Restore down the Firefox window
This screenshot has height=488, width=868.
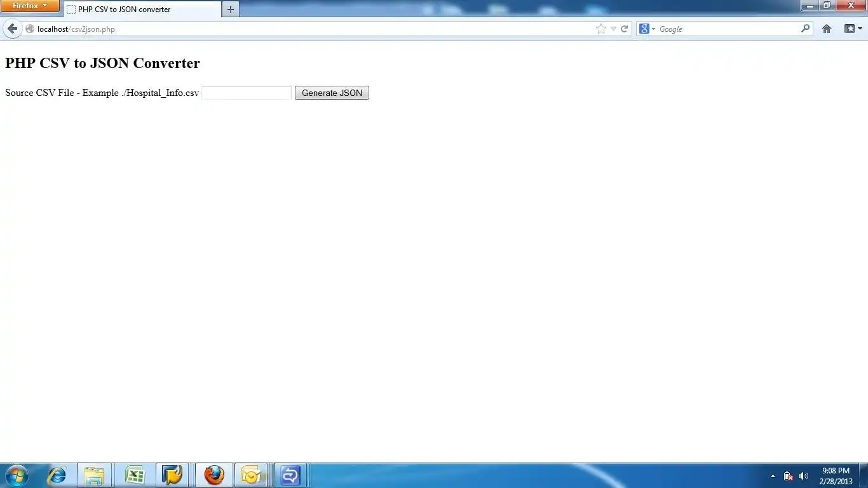point(827,6)
